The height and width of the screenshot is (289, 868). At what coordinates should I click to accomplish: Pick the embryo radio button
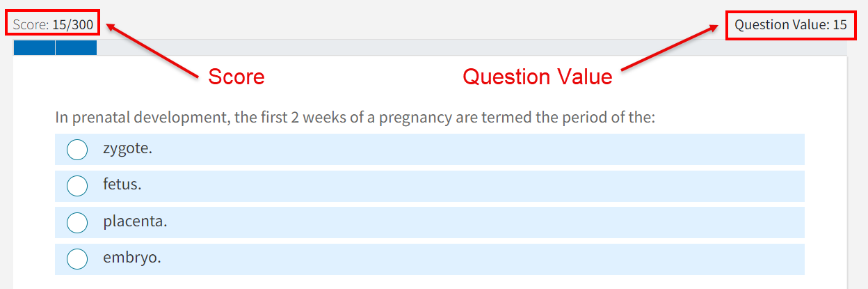pos(77,258)
